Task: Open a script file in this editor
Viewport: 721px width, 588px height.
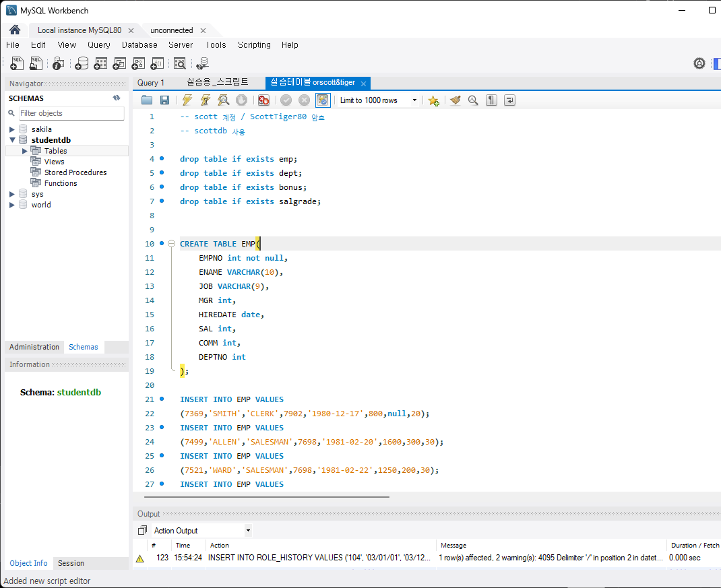Action: pyautogui.click(x=147, y=100)
